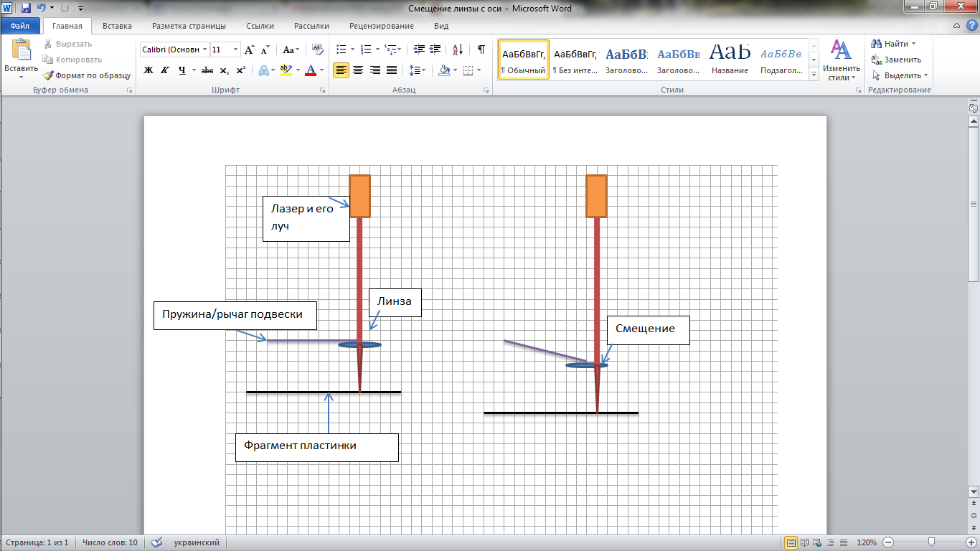Switch to Вид ribbon tab
Viewport: 980px width, 551px height.
tap(441, 26)
